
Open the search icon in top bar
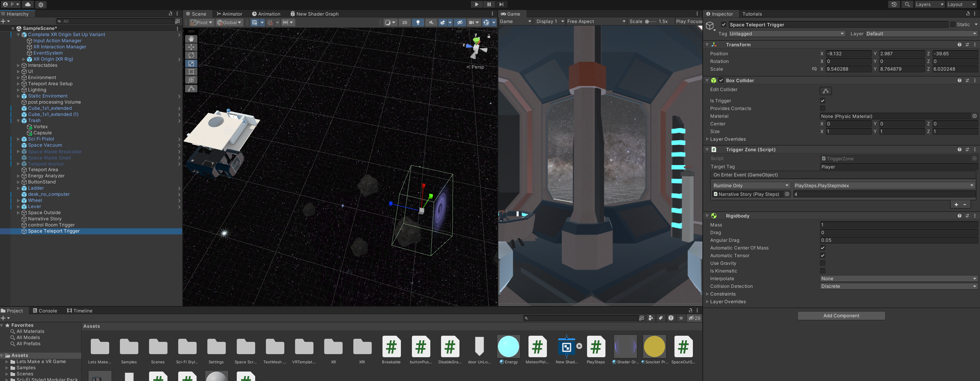point(907,4)
